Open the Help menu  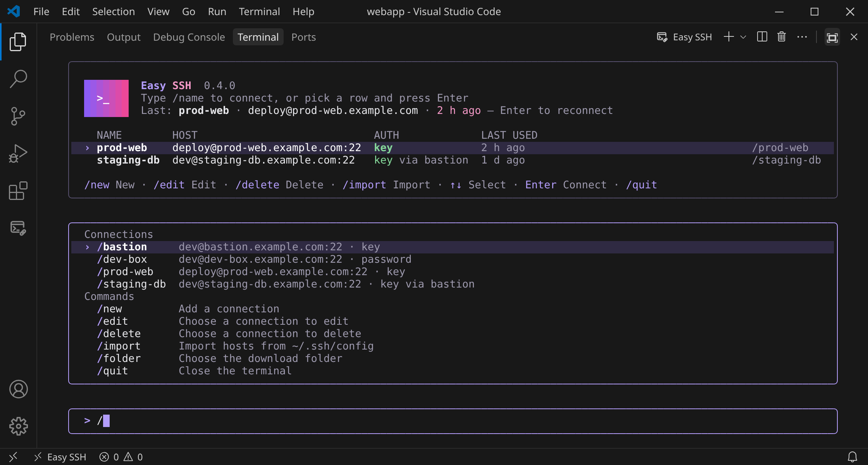tap(303, 12)
